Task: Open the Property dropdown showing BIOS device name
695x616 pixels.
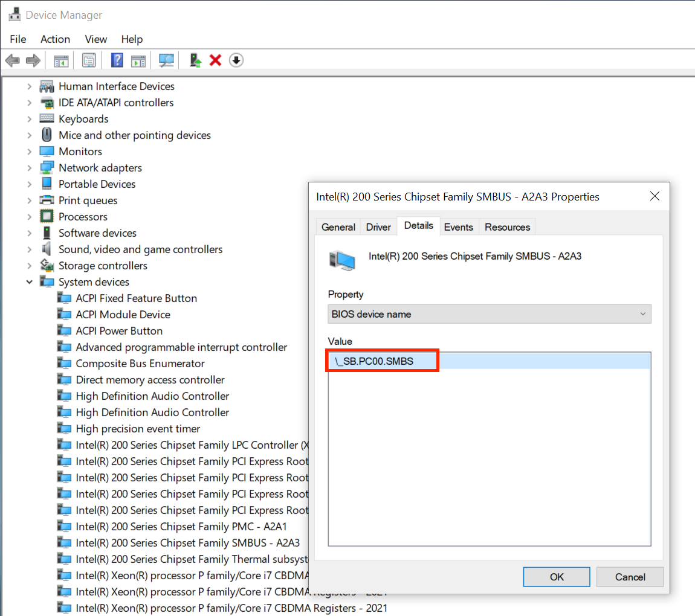Action: (489, 314)
